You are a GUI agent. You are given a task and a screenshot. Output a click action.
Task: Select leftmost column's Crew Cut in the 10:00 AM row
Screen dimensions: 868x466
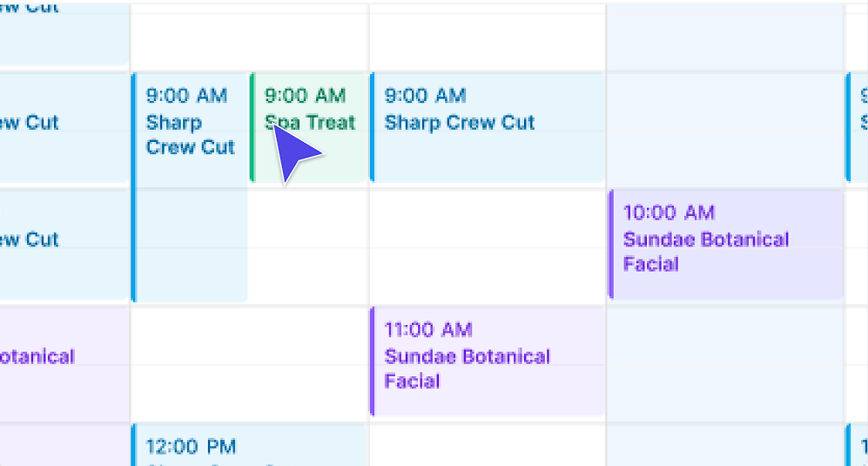(x=61, y=244)
